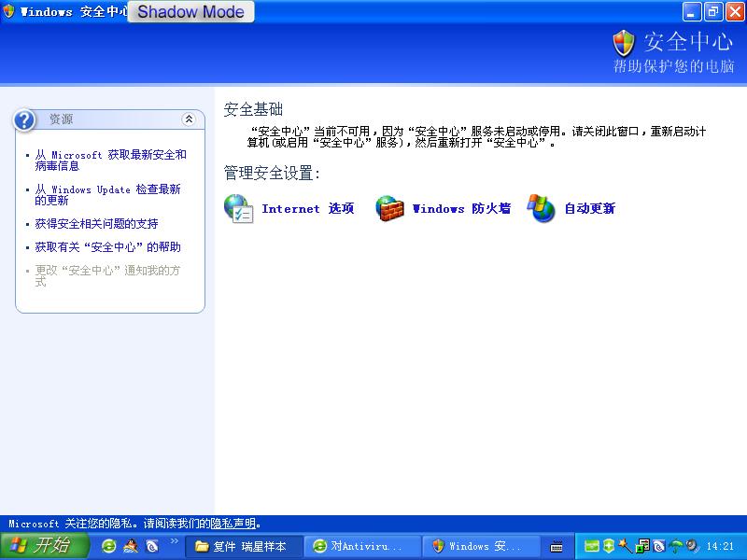Click the green shield tray icon
This screenshot has width=747, height=560.
point(609,546)
